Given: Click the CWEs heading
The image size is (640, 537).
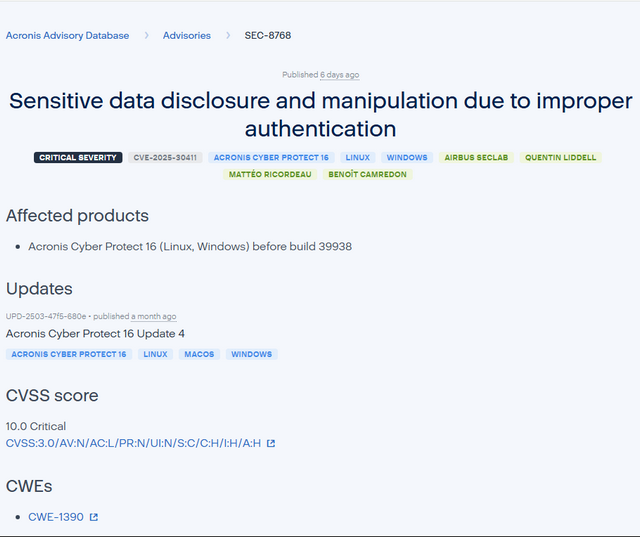Looking at the screenshot, I should pyautogui.click(x=29, y=486).
